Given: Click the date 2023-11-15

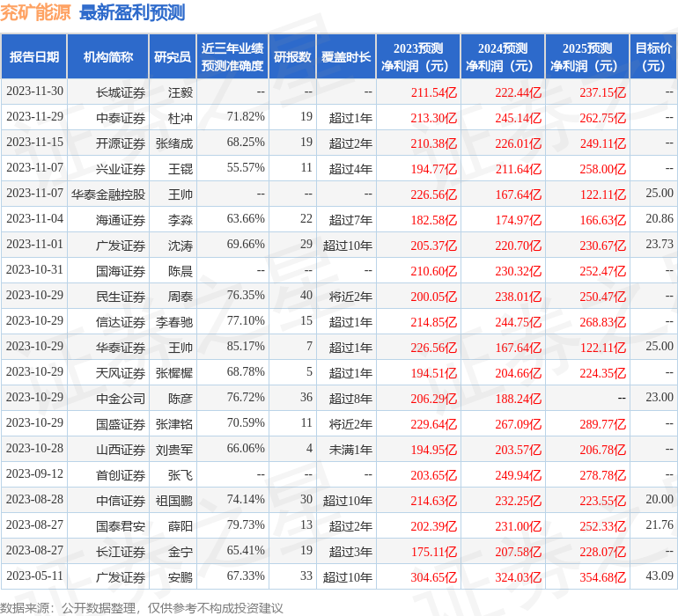Looking at the screenshot, I should tap(34, 143).
